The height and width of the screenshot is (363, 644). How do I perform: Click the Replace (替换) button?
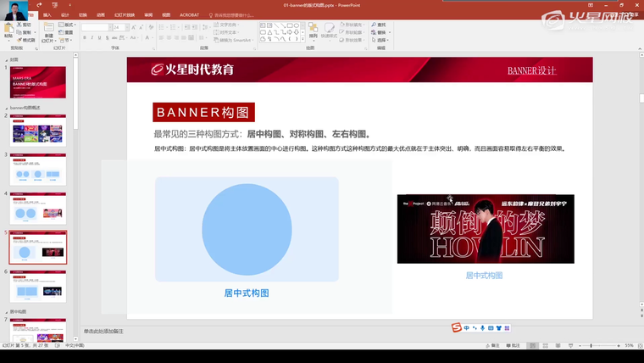380,32
